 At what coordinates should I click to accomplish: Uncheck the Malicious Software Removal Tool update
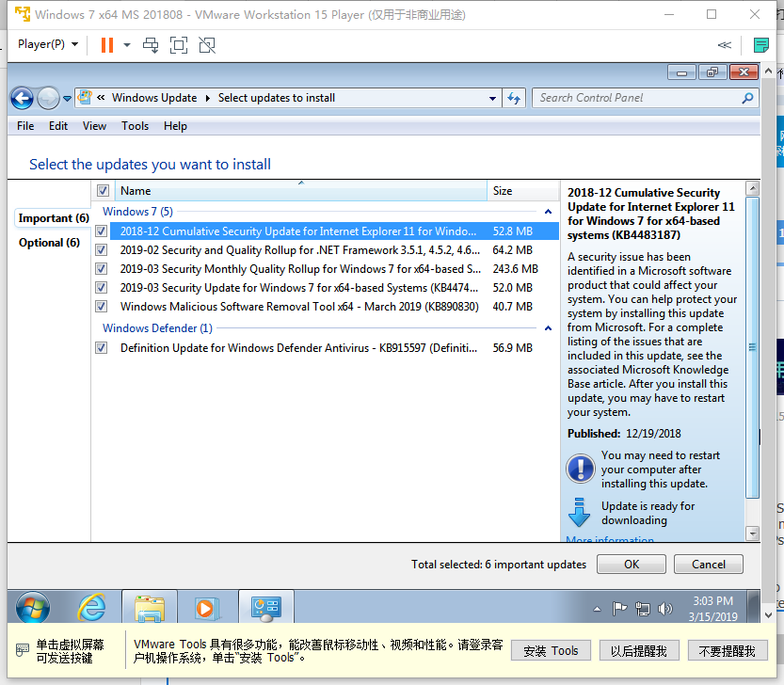(x=102, y=307)
